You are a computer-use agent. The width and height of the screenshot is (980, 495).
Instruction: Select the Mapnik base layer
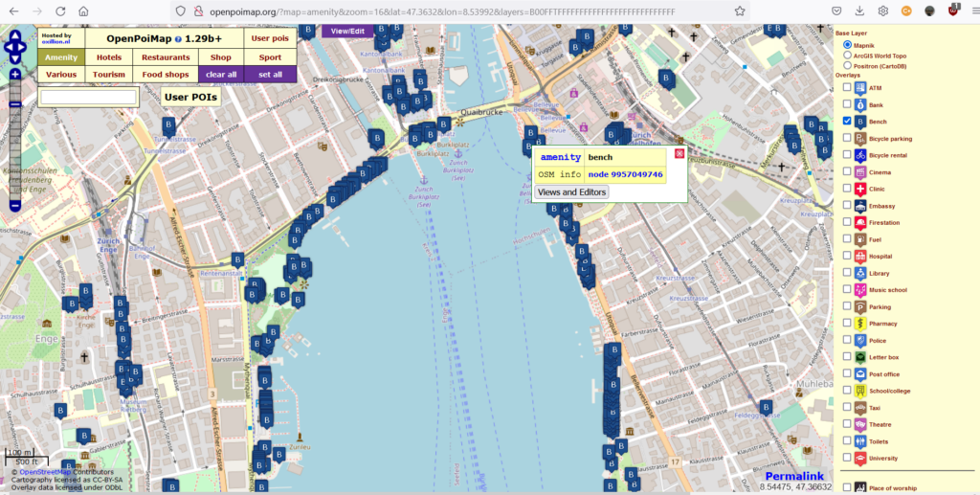click(x=848, y=45)
